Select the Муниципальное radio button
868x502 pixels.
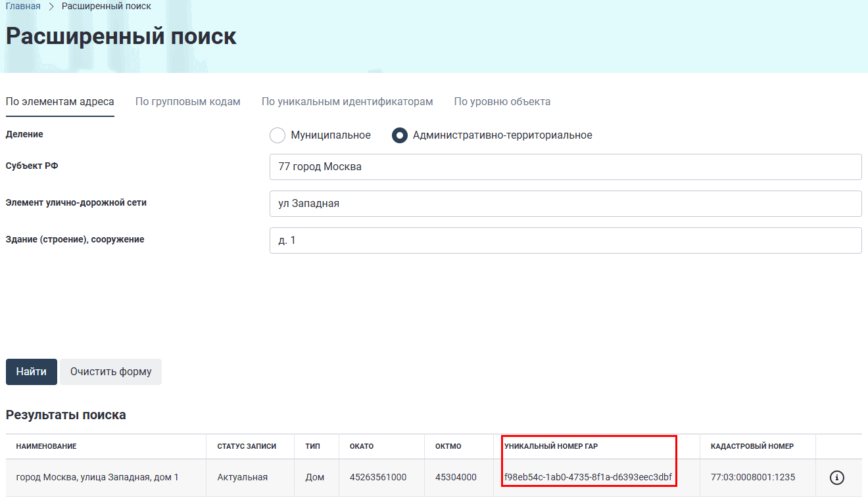click(x=277, y=135)
